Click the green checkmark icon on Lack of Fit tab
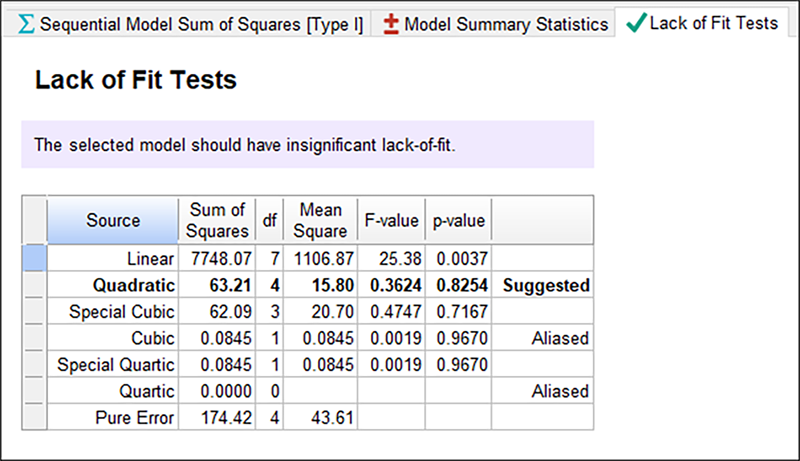Image resolution: width=800 pixels, height=461 pixels. tap(634, 23)
